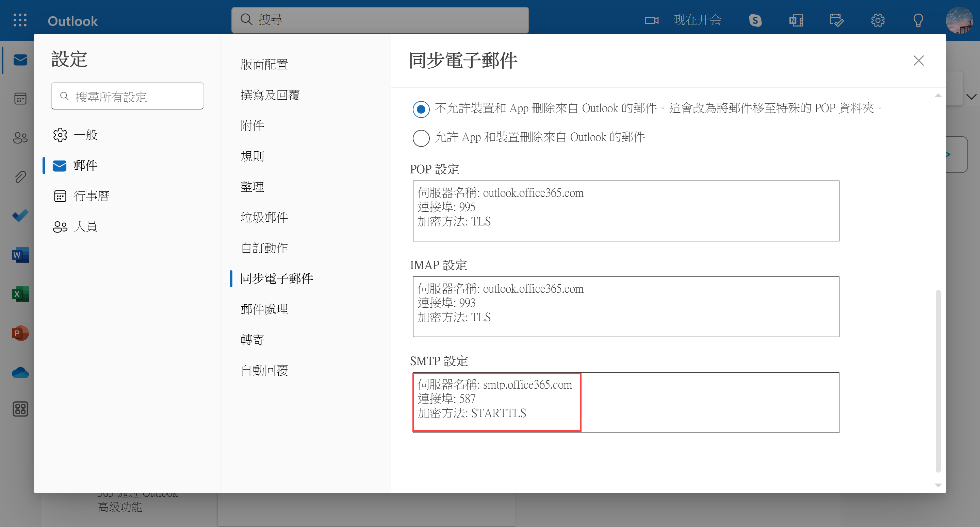Open the tips lightbulb icon
This screenshot has width=980, height=527.
pyautogui.click(x=918, y=20)
